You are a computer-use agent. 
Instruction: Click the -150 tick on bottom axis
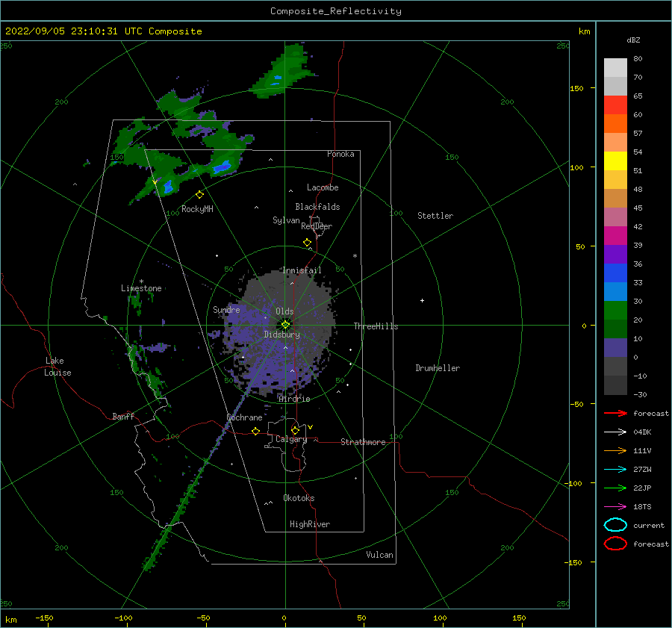coord(44,618)
